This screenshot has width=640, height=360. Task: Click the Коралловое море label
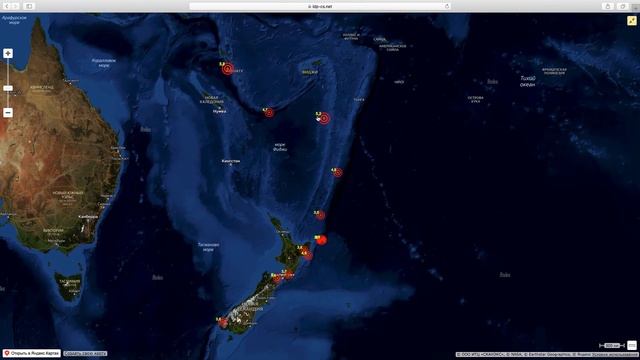point(104,62)
